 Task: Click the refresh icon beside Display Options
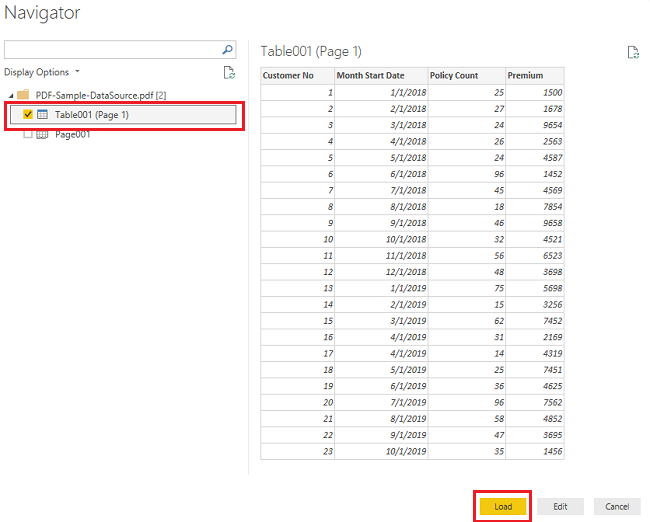[x=229, y=73]
